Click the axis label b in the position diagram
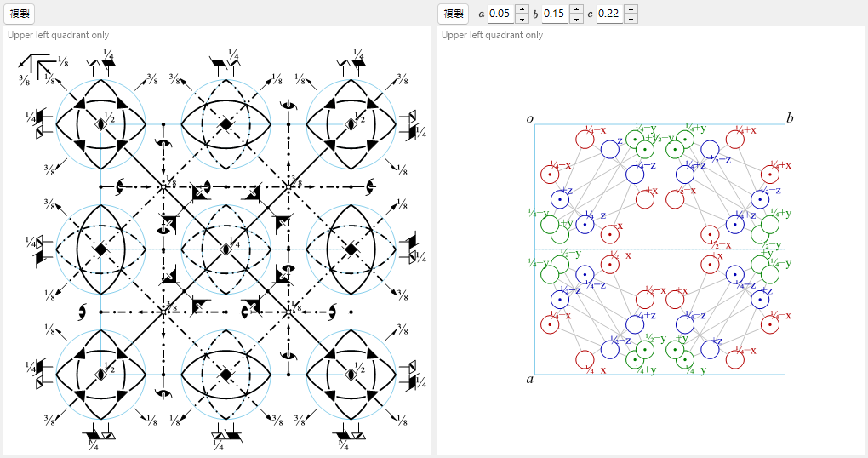This screenshot has height=458, width=868. (790, 117)
